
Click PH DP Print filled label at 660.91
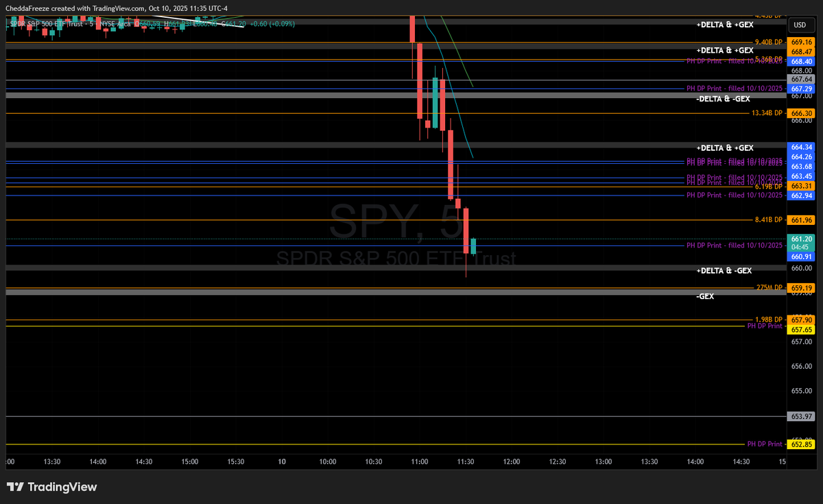735,245
